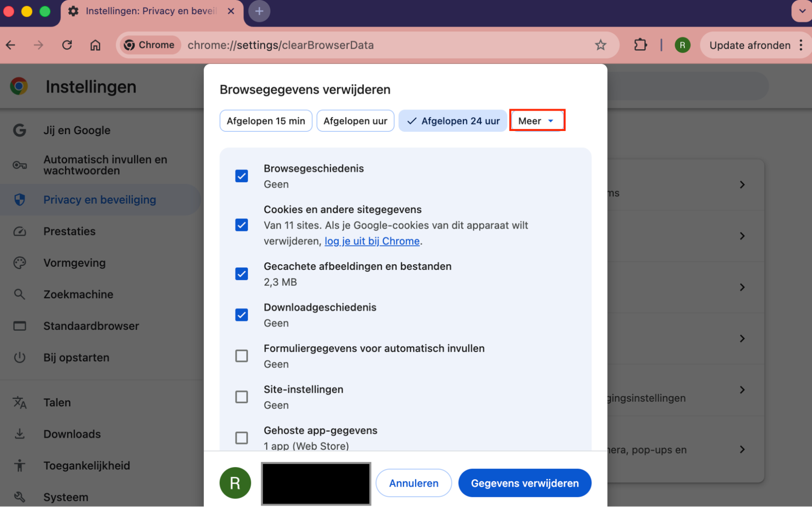Open Automatisch invullen en wachtwoorden section

click(x=101, y=165)
